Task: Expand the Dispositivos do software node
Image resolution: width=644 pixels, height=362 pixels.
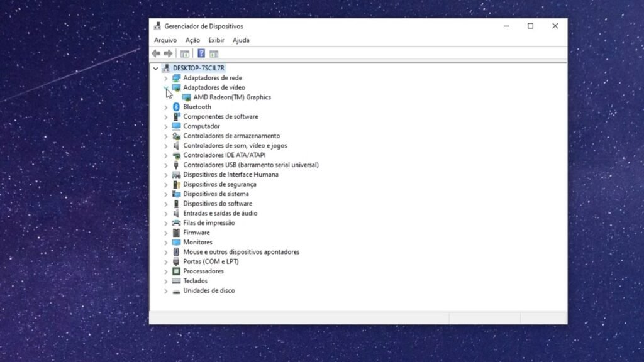Action: pos(166,204)
